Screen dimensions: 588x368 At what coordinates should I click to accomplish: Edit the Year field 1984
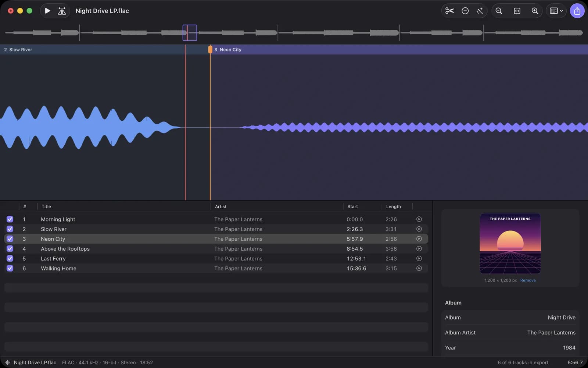[x=569, y=347]
